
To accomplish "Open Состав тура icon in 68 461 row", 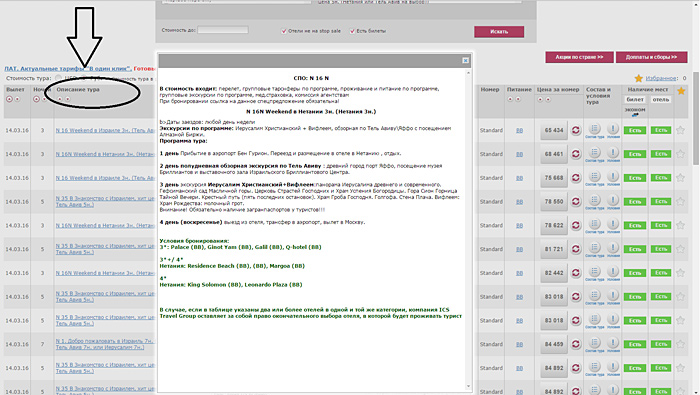I will 594,153.
